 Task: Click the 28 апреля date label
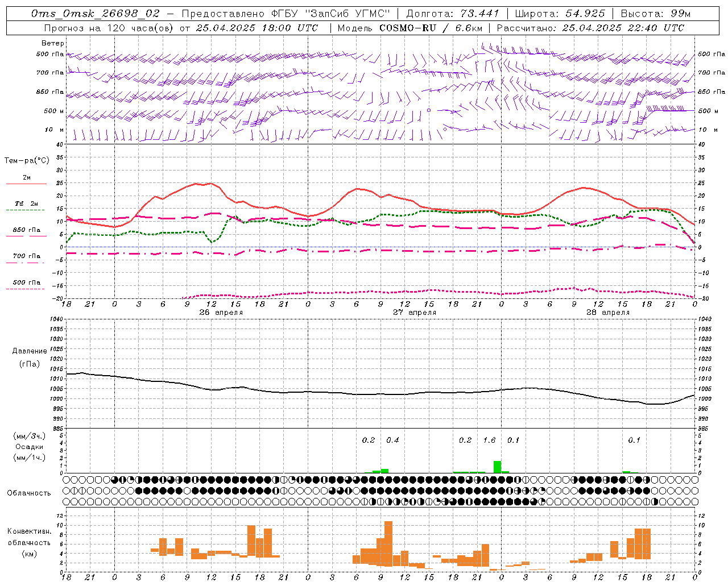point(608,313)
